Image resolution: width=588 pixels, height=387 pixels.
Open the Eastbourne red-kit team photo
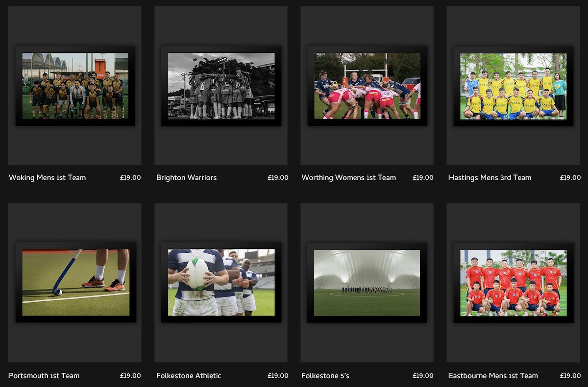point(513,282)
